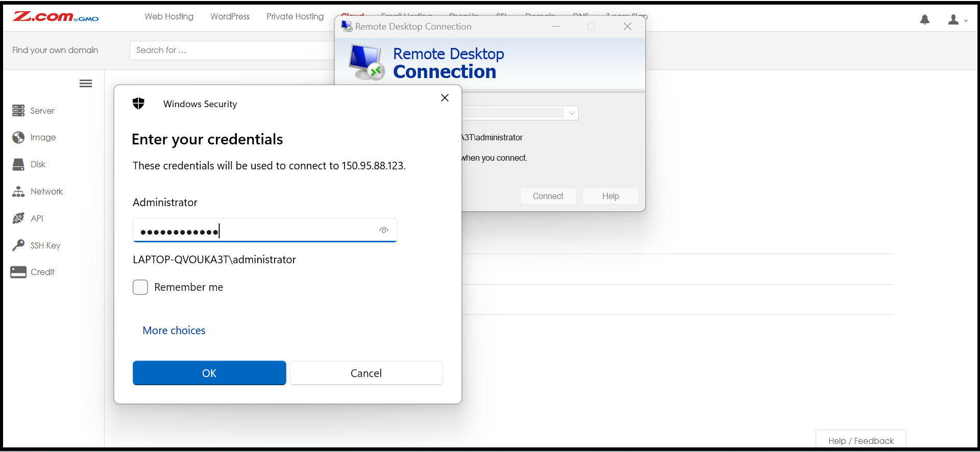980x452 pixels.
Task: Open More choices link
Action: pyautogui.click(x=174, y=331)
